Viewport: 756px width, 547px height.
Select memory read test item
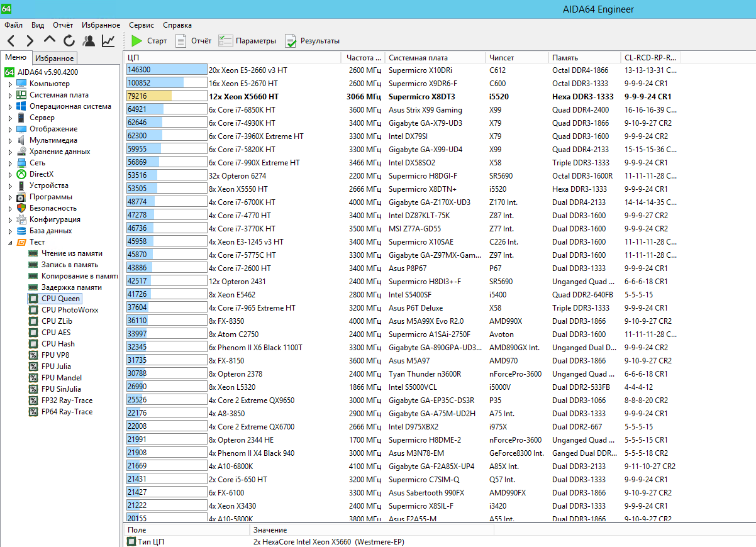pos(72,253)
